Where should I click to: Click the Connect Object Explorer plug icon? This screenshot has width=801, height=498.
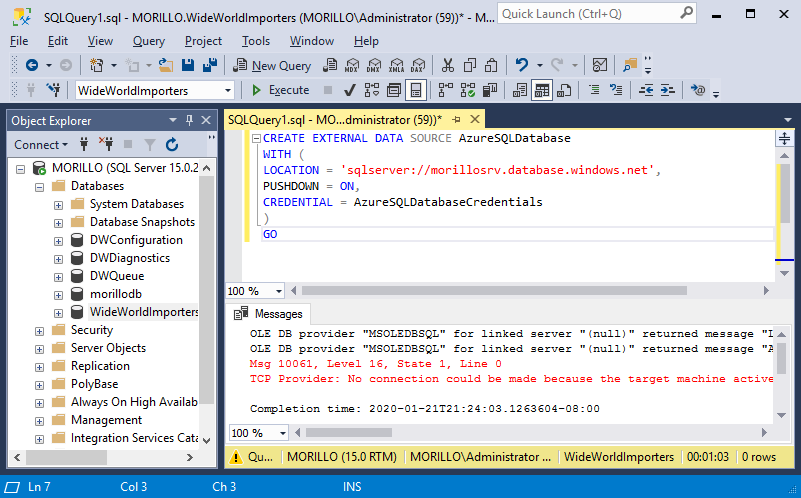tap(84, 144)
